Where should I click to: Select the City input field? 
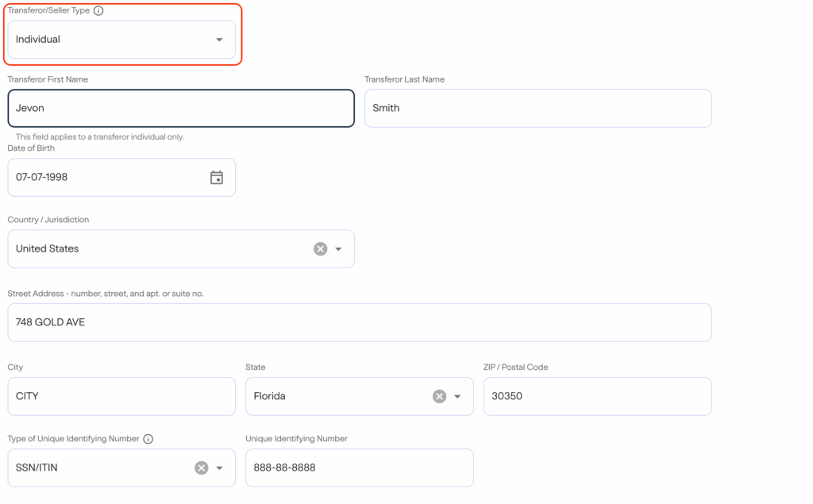pos(121,396)
